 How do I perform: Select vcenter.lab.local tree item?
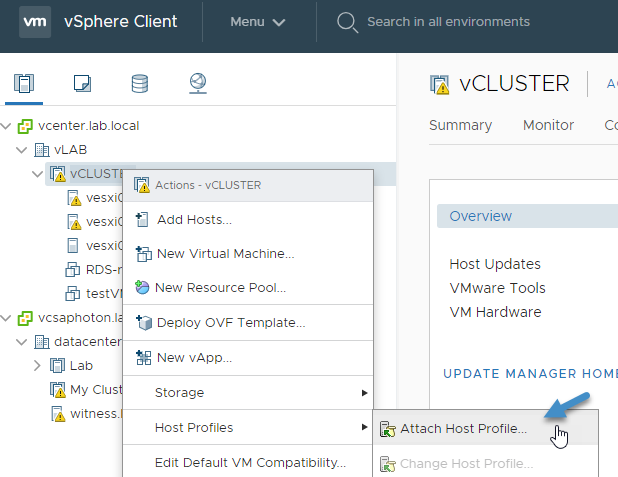click(89, 126)
